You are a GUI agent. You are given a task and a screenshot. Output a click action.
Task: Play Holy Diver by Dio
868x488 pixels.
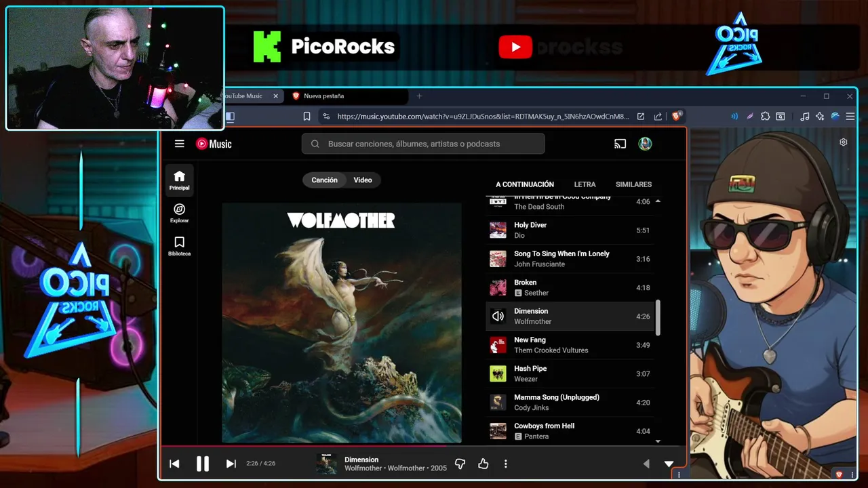pos(570,230)
